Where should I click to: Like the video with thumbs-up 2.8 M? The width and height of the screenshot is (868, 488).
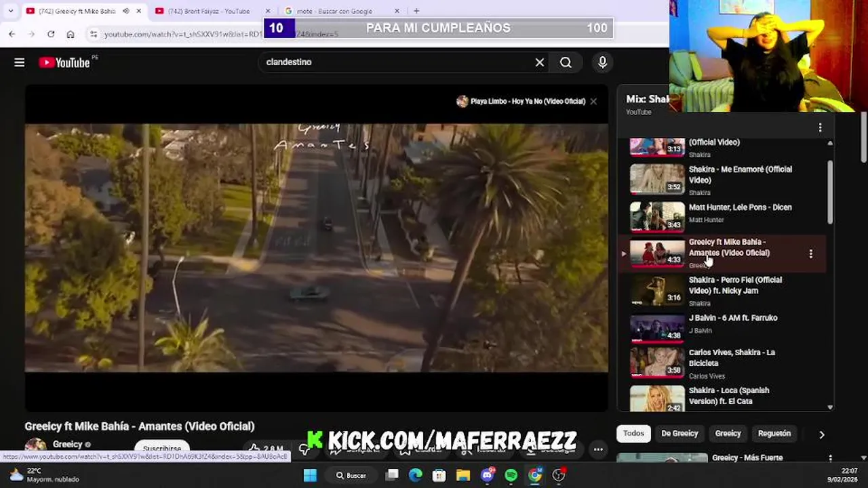tap(266, 449)
